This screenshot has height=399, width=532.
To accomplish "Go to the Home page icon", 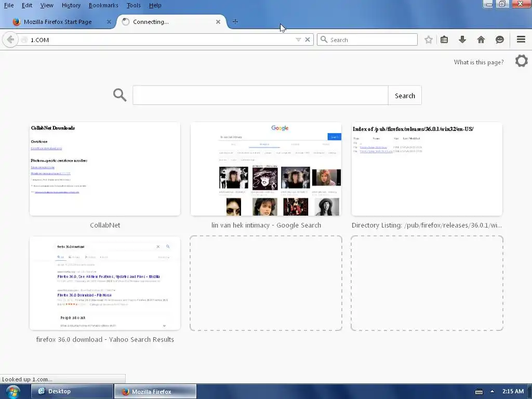I will pos(481,39).
